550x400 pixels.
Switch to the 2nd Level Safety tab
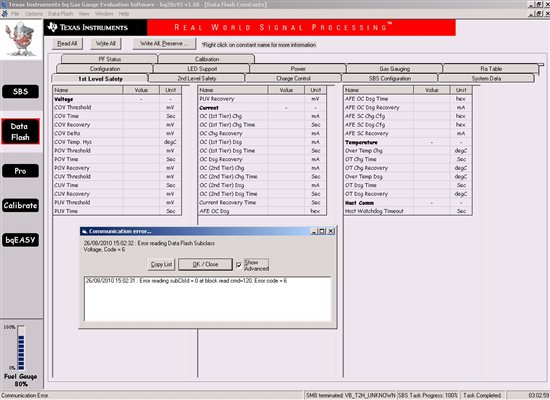point(197,79)
